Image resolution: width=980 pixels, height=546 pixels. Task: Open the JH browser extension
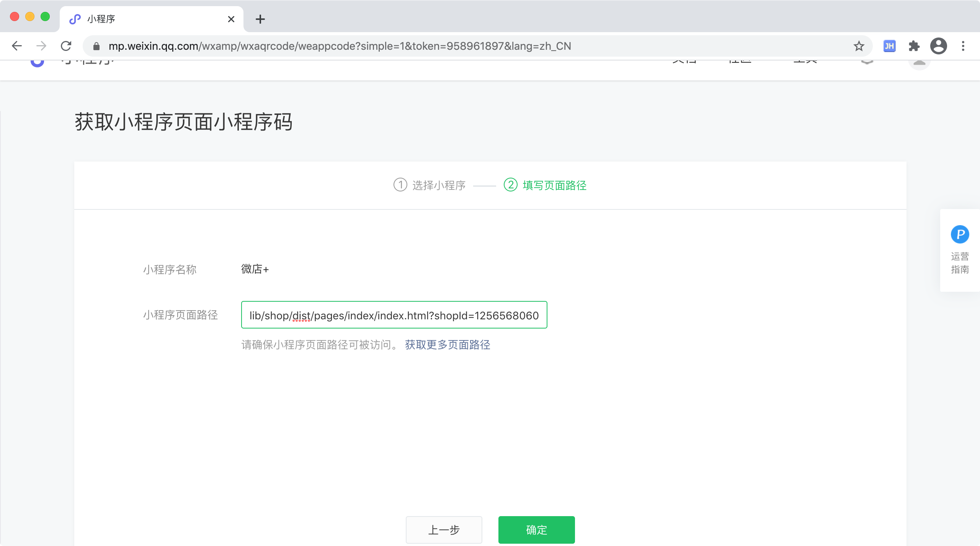coord(889,46)
